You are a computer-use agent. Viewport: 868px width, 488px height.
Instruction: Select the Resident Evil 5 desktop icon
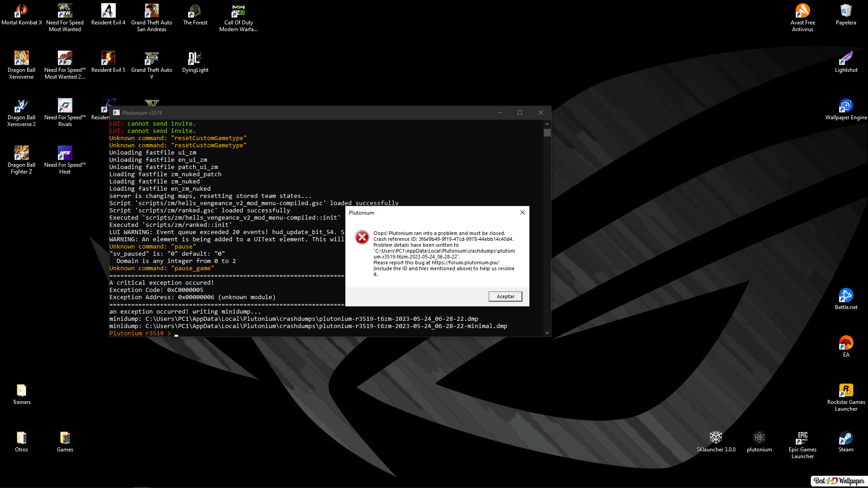point(108,61)
